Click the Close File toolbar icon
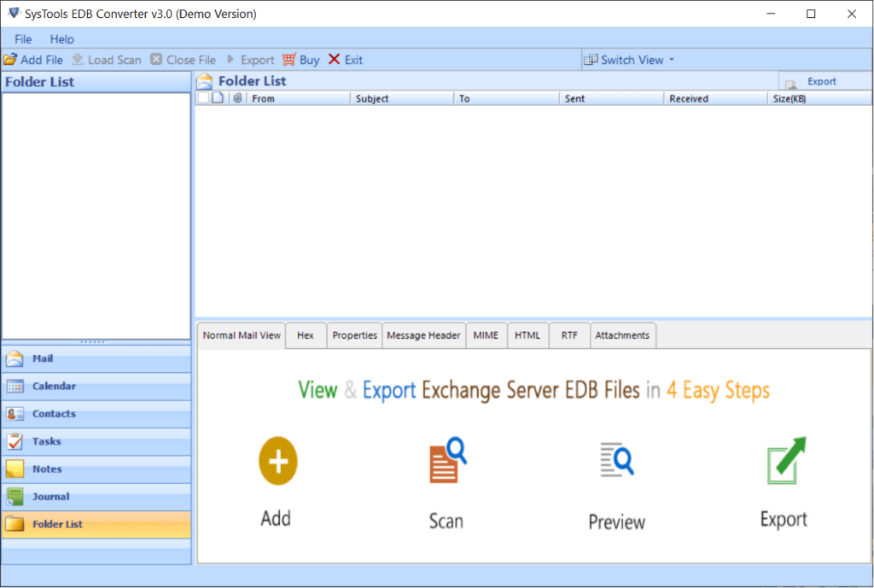The height and width of the screenshot is (588, 874). coord(157,59)
